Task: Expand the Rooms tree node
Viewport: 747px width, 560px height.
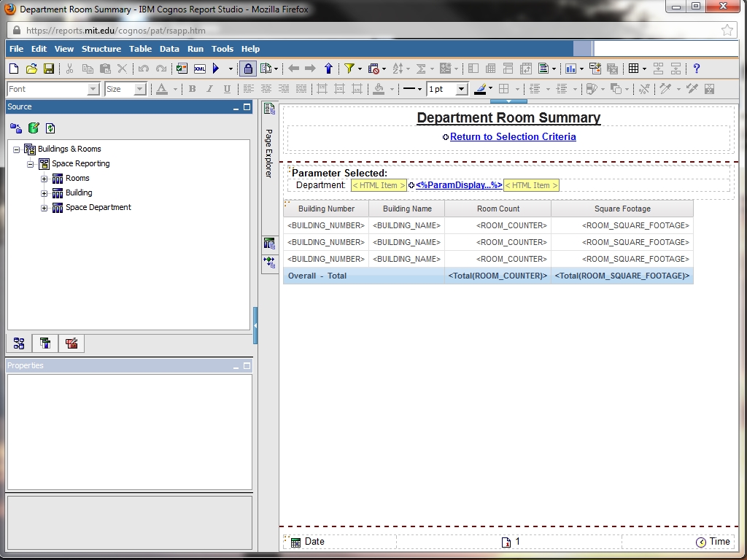Action: [44, 179]
